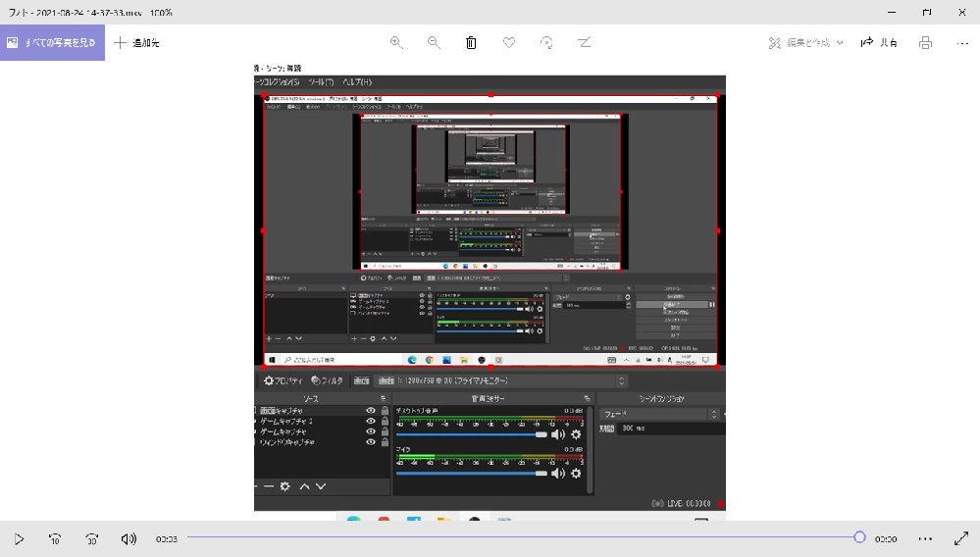Click the zoom out magnifier icon
980x557 pixels.
coord(434,42)
